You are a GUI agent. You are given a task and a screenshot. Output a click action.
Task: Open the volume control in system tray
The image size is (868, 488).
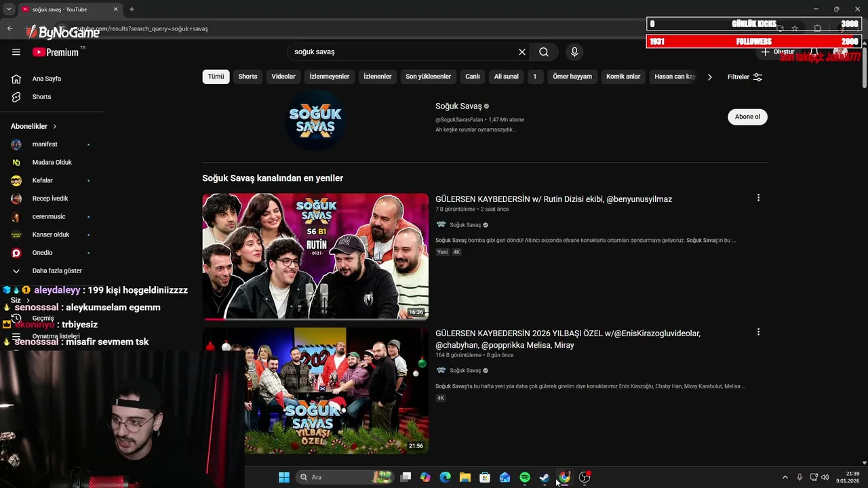[825, 477]
